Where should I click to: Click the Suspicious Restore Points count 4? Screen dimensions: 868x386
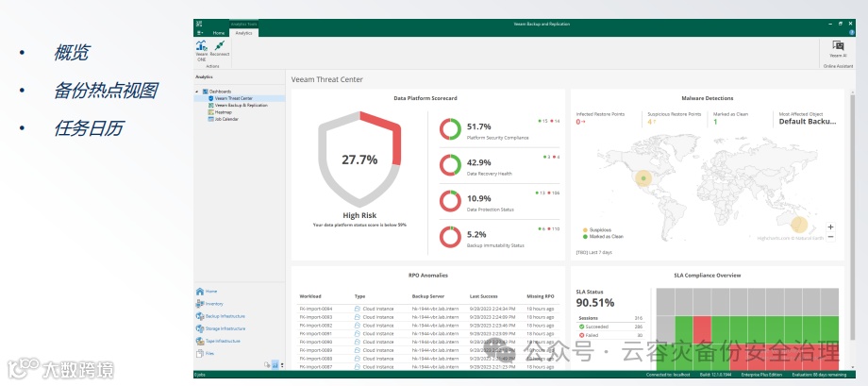point(650,122)
